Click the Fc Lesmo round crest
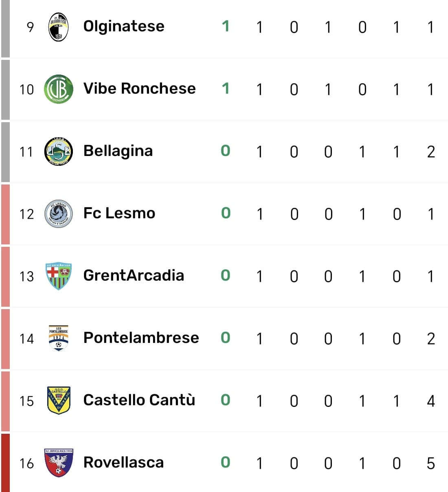448x492 pixels. (58, 214)
